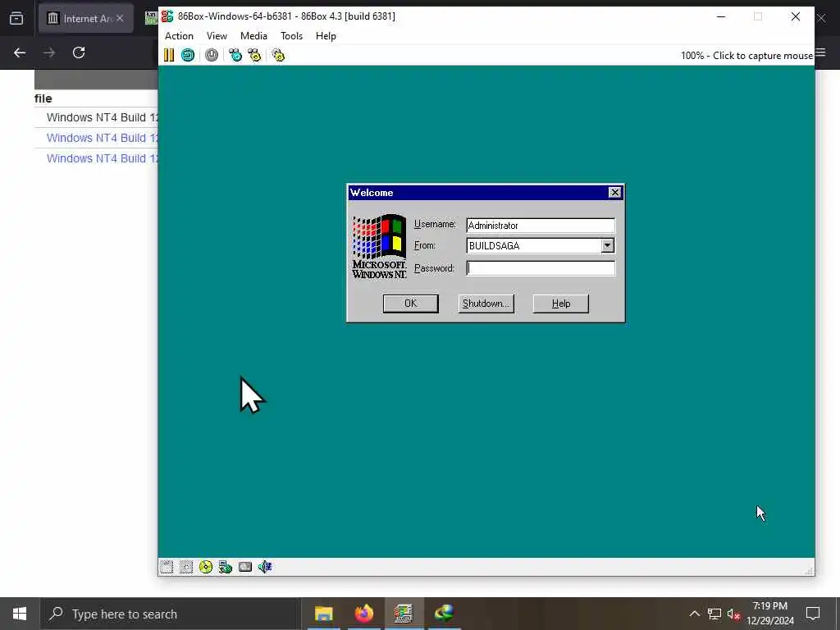
Task: Open the taskbar clock and date
Action: click(x=770, y=614)
